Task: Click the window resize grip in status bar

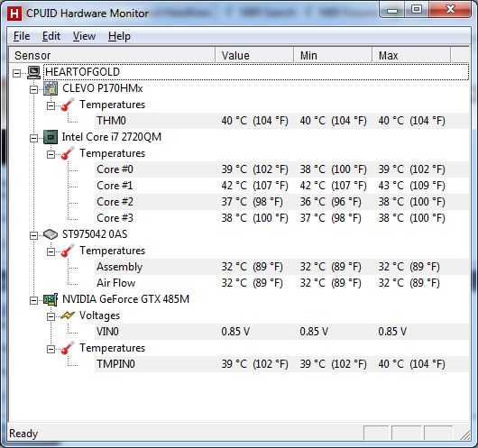Action: tap(464, 435)
